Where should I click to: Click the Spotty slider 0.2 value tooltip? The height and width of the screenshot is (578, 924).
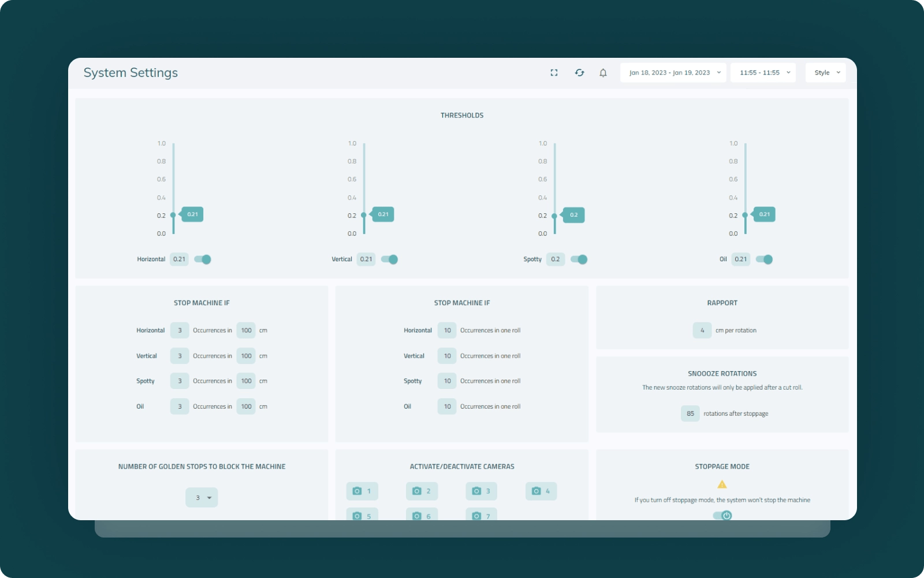click(x=573, y=215)
